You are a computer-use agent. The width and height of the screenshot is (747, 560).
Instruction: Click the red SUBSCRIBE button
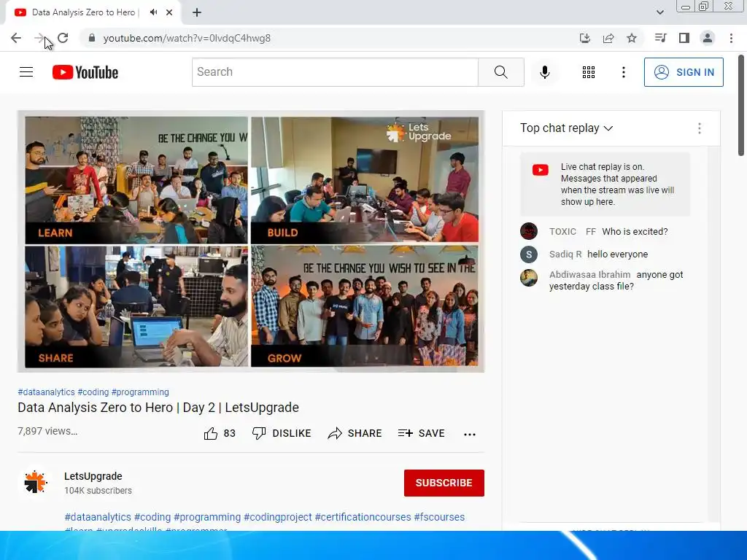tap(444, 483)
